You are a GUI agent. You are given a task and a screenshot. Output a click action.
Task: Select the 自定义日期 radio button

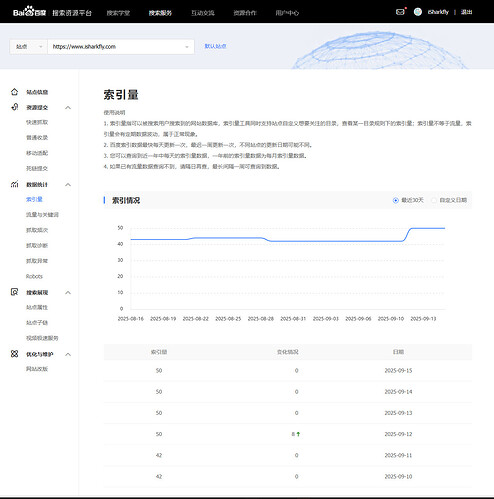(434, 200)
